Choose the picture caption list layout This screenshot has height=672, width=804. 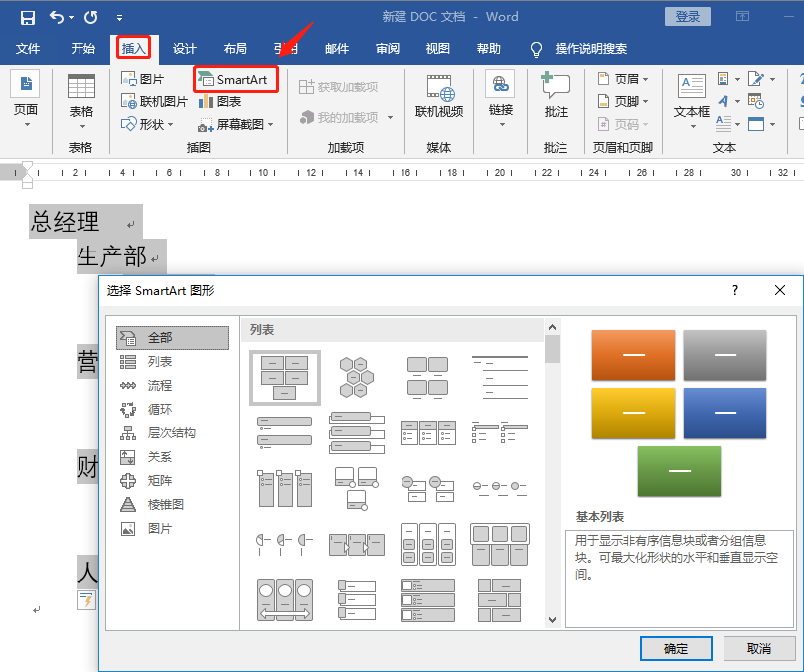[x=427, y=378]
